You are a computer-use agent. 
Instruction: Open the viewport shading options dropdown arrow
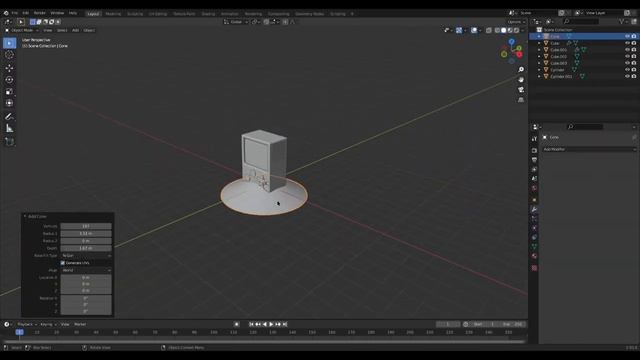tap(523, 30)
